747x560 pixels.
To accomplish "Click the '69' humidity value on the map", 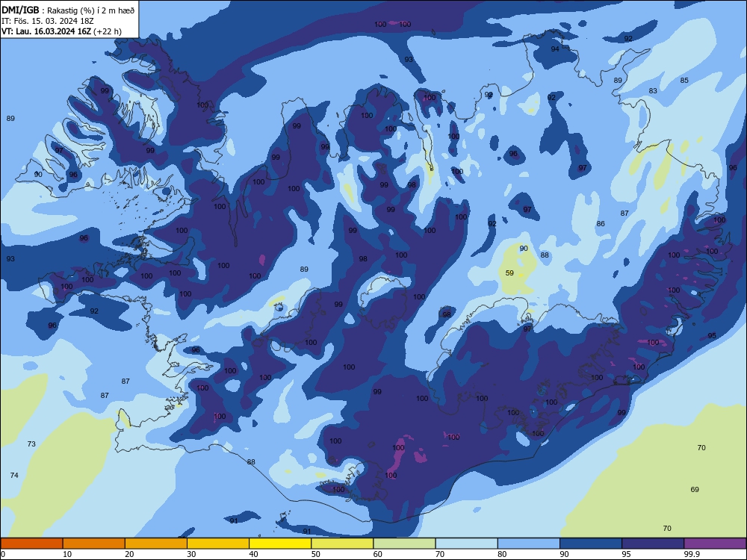I will tap(695, 490).
